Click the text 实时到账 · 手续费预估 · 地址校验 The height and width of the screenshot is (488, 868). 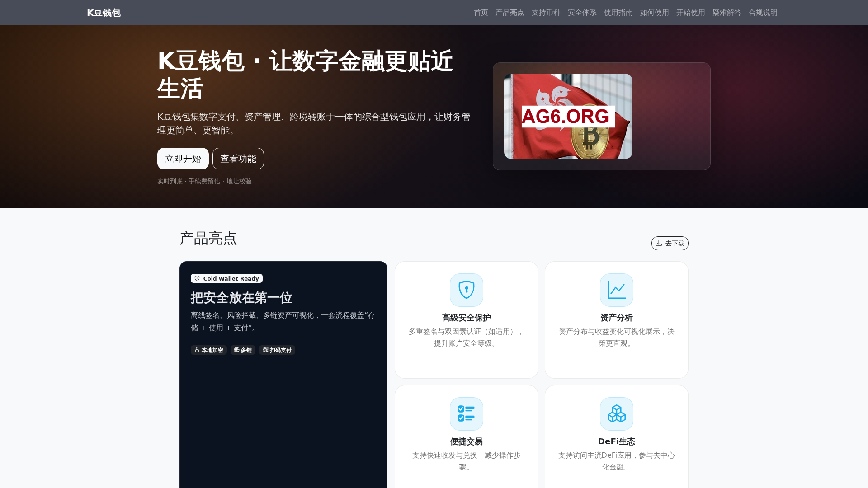204,181
